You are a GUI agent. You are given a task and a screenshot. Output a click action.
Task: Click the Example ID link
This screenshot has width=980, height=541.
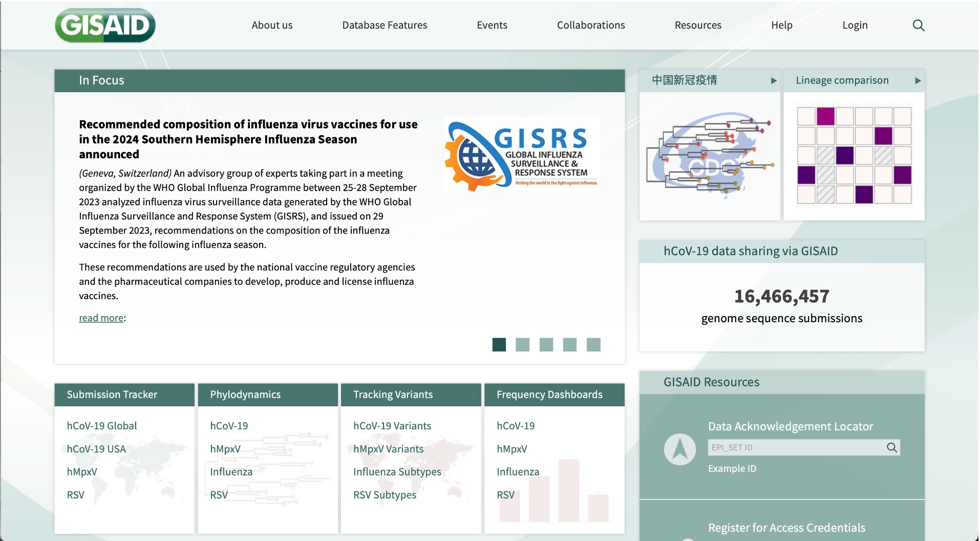coord(732,469)
